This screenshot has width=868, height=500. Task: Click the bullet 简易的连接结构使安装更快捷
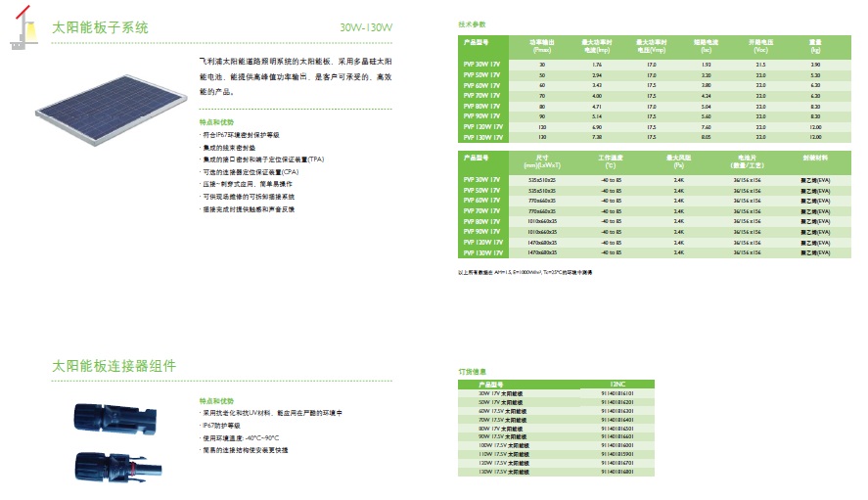point(244,450)
